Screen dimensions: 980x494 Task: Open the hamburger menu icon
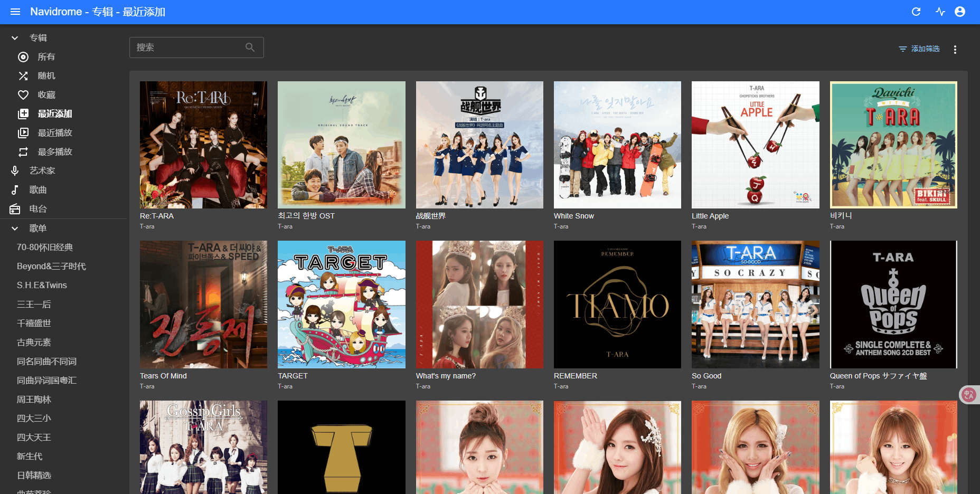(15, 12)
